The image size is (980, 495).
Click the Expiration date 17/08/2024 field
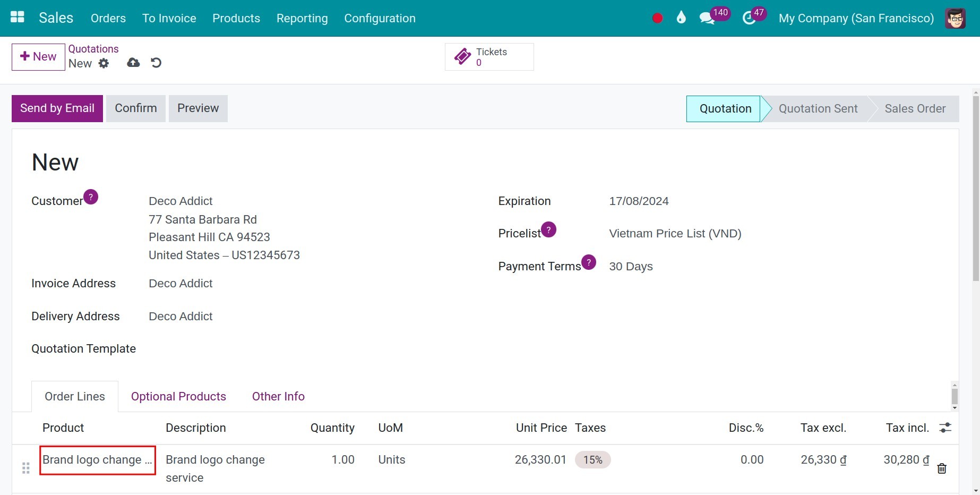coord(639,201)
